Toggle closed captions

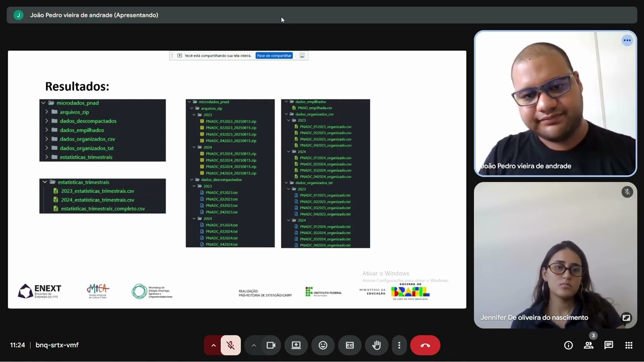(x=350, y=345)
